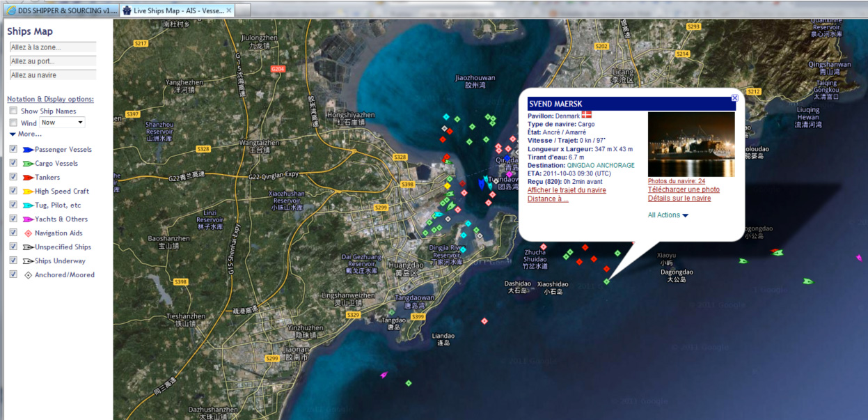
Task: Click the Unspecified Ships legend icon
Action: click(x=28, y=247)
